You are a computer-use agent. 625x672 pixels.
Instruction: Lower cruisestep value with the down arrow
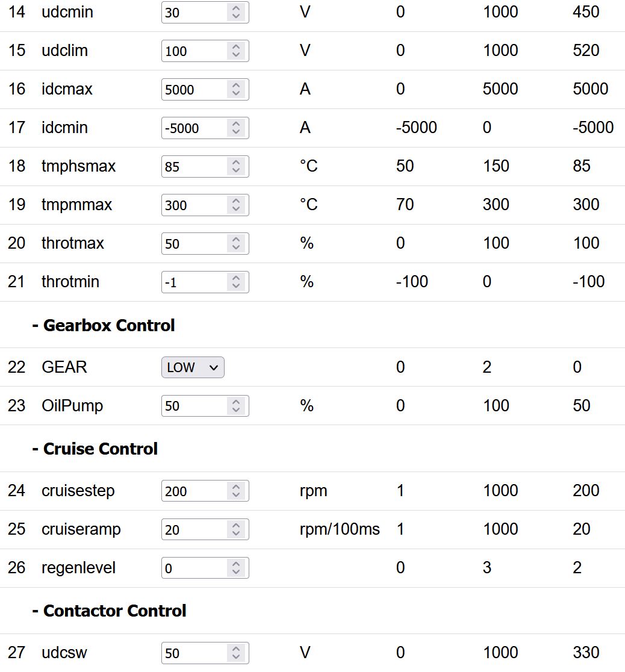point(236,495)
